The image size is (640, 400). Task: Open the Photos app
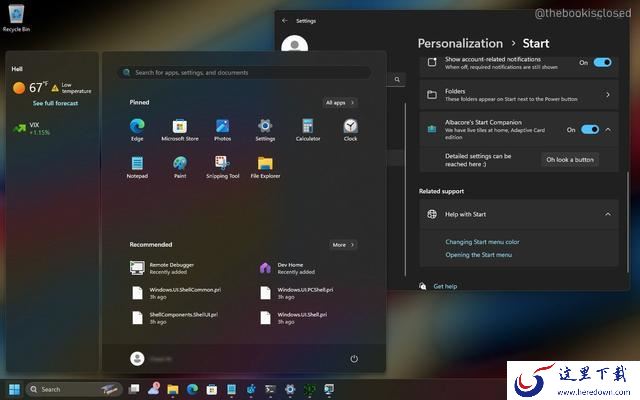coord(222,130)
